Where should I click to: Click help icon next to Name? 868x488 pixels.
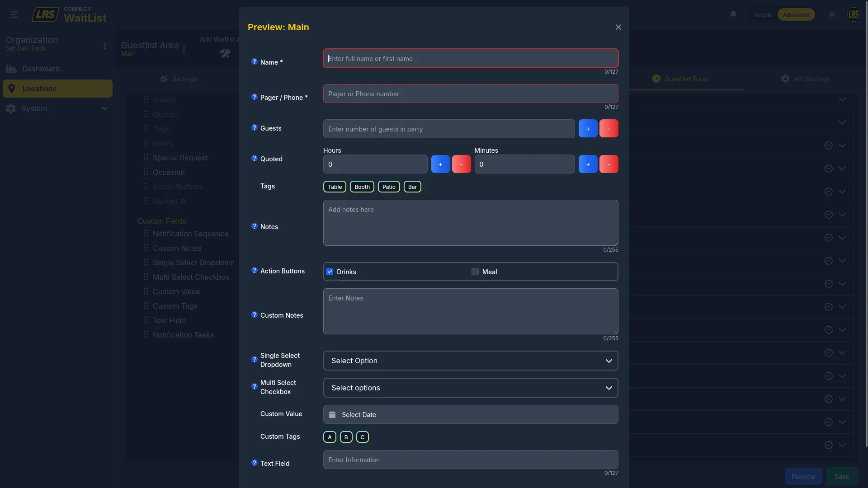pyautogui.click(x=255, y=62)
